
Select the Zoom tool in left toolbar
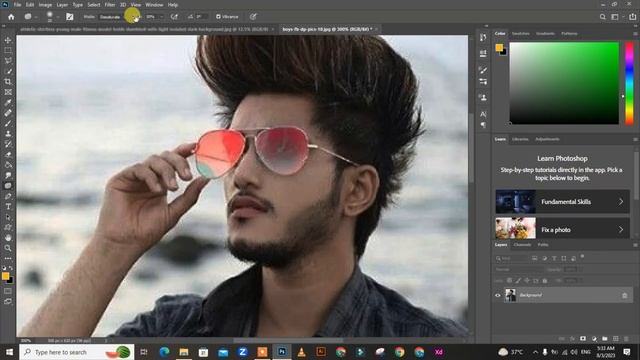(8, 248)
